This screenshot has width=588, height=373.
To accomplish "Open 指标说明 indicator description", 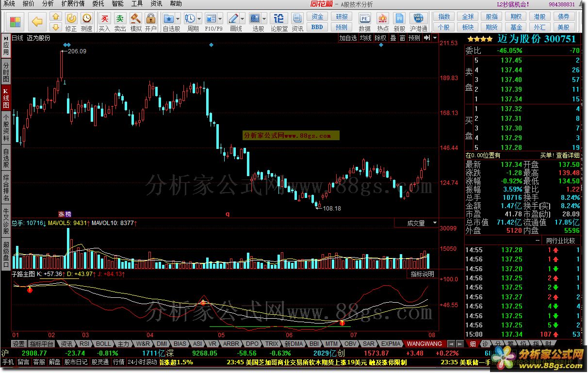I will click(422, 275).
